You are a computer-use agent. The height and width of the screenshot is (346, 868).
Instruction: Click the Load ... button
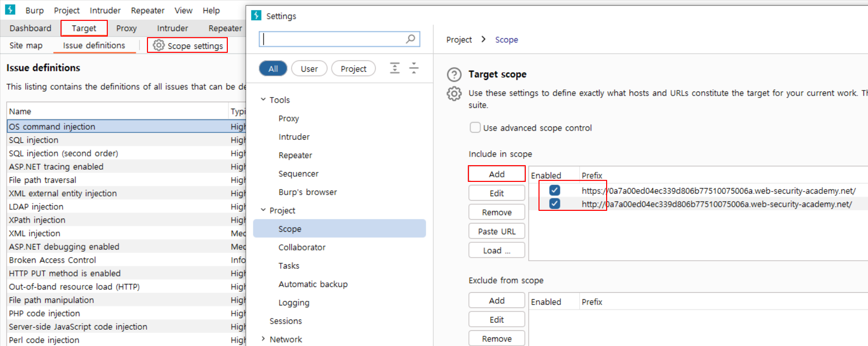[497, 250]
